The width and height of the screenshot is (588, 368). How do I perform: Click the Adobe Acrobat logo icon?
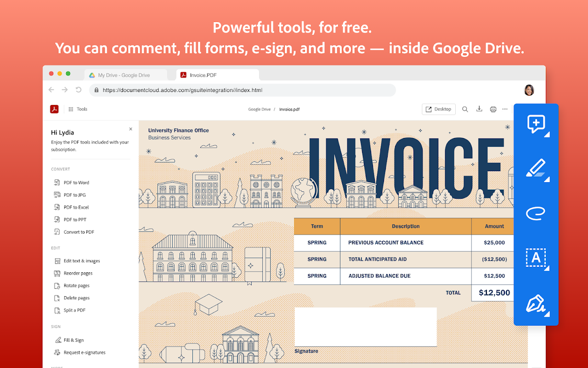[x=54, y=109]
